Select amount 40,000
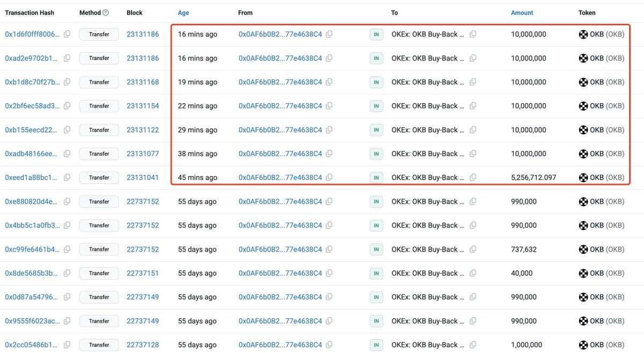Screen dimensions: 644x353 click(522, 273)
